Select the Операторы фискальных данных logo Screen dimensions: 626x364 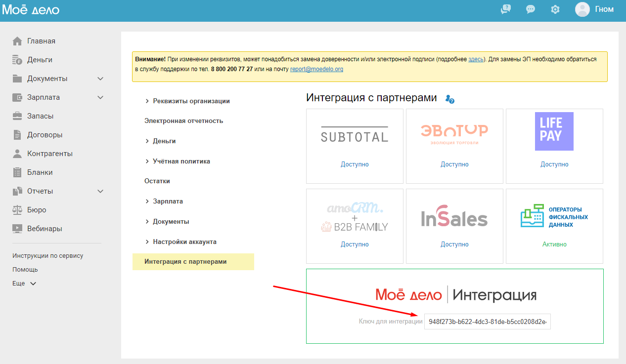pos(554,217)
